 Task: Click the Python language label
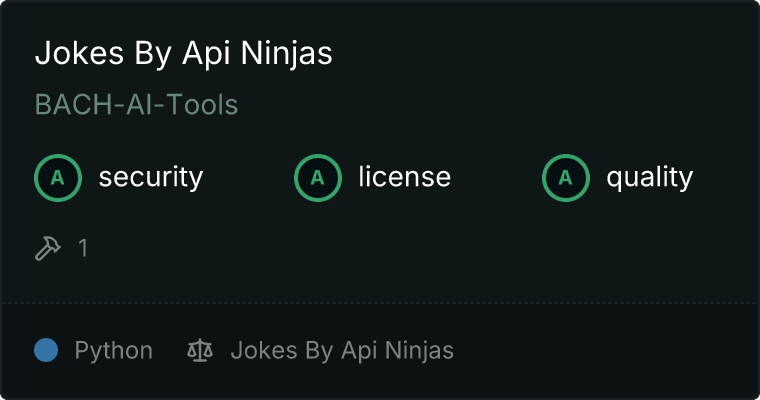tap(114, 351)
